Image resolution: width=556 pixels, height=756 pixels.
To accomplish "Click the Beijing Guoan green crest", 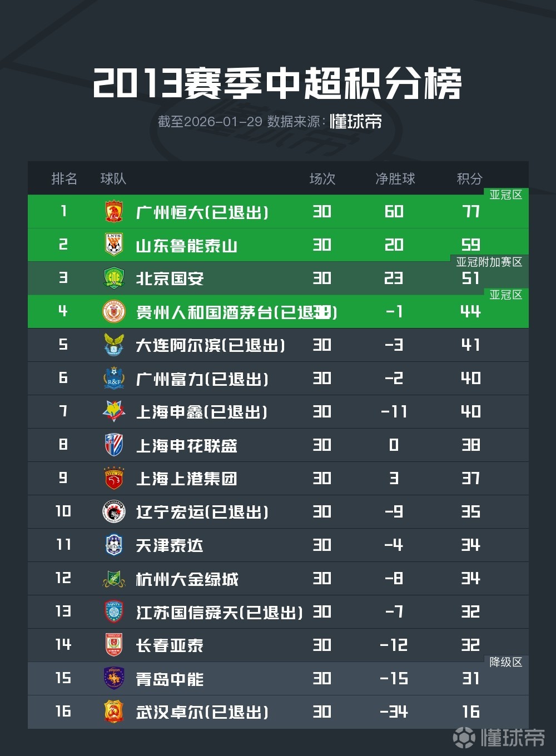I will click(x=114, y=278).
